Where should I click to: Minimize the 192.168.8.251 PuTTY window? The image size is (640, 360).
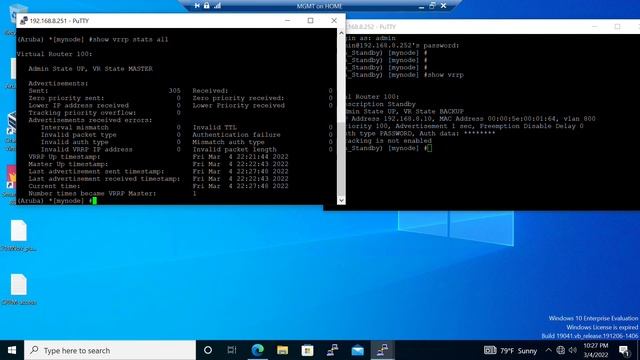[x=287, y=20]
